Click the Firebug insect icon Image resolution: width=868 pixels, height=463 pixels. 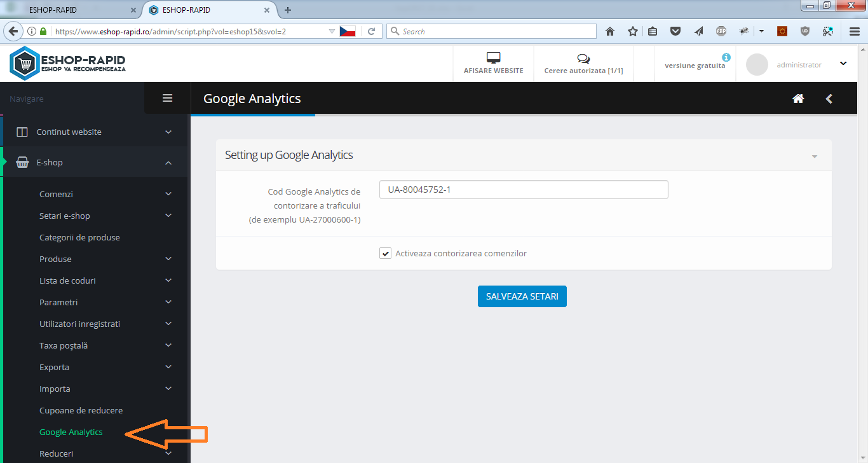click(744, 31)
